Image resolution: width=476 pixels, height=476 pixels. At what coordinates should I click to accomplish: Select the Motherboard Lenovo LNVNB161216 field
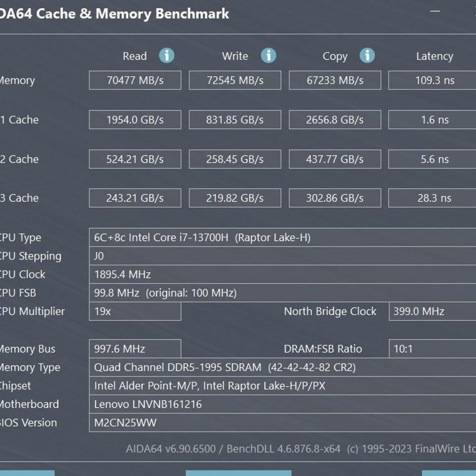point(283,404)
